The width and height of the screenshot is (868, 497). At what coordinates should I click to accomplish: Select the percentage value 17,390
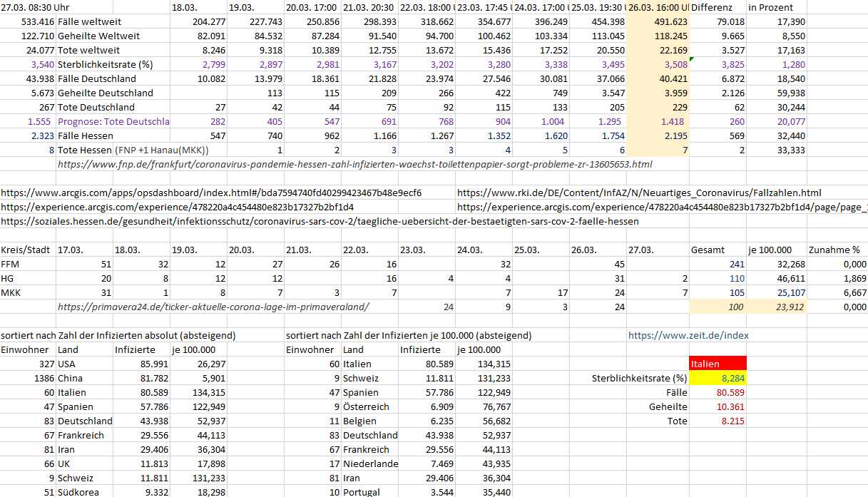coord(790,21)
